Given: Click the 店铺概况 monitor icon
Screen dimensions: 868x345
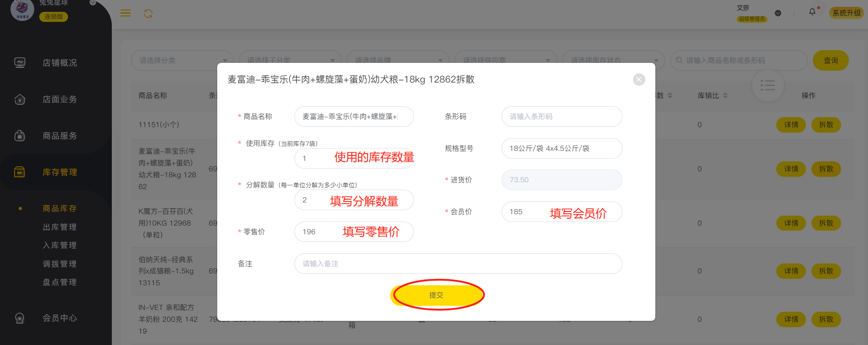Looking at the screenshot, I should coord(20,63).
